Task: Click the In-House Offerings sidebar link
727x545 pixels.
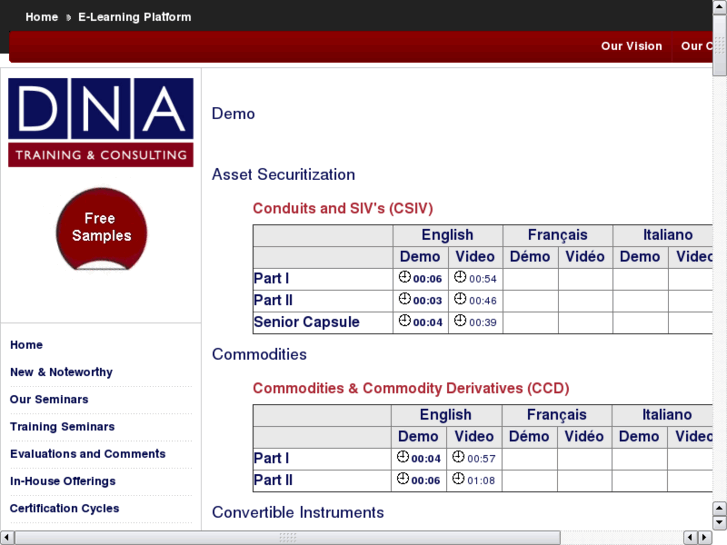Action: coord(62,481)
